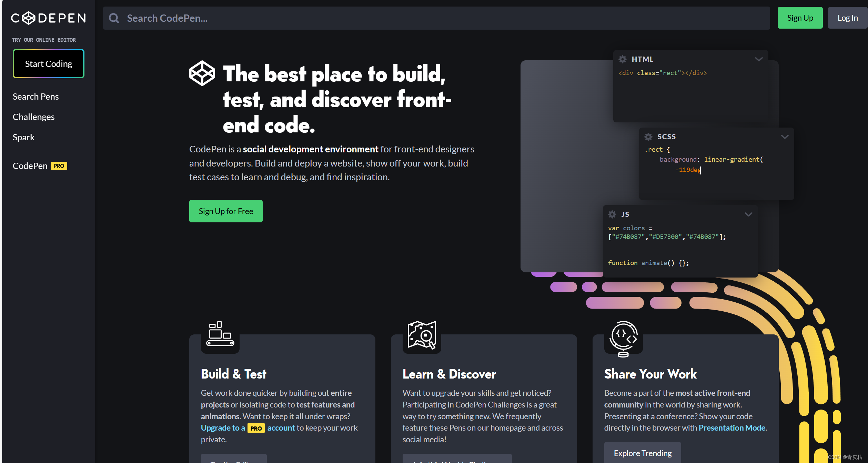The width and height of the screenshot is (868, 463).
Task: Click the Challenges menu item
Action: coord(33,117)
